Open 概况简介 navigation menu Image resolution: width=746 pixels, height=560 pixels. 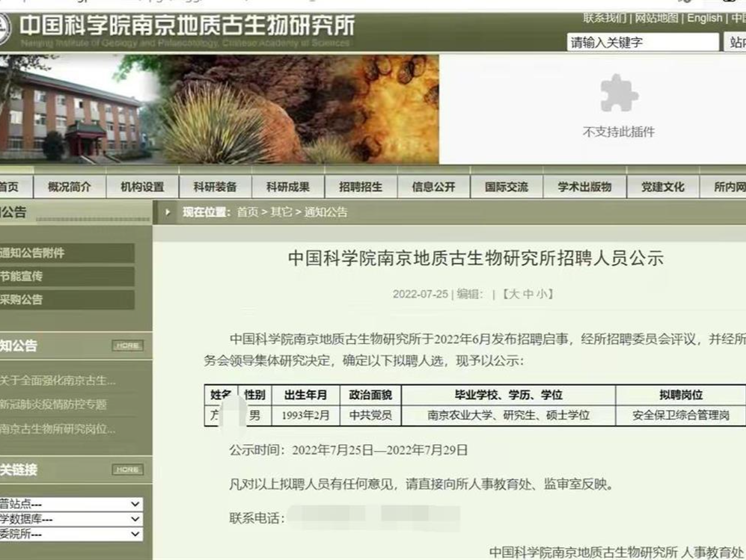pos(70,187)
